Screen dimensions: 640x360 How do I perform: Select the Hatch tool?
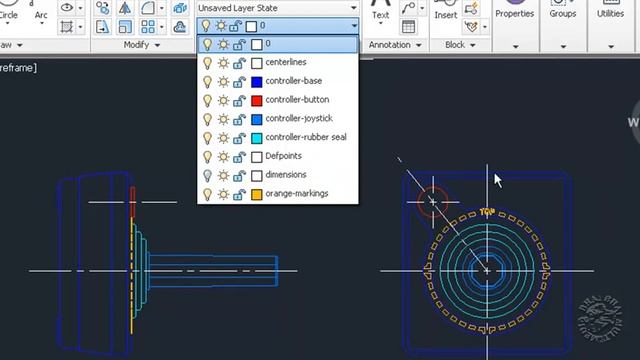click(67, 27)
